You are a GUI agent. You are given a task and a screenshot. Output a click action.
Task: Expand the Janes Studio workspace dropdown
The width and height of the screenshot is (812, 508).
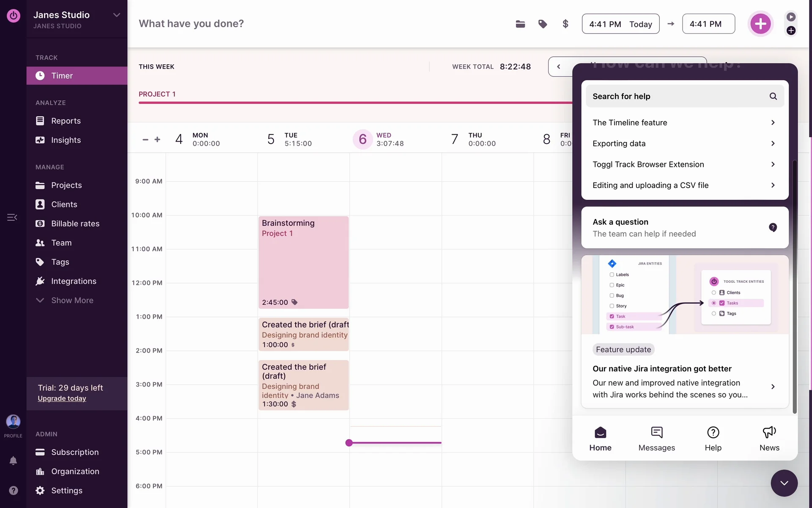point(117,15)
